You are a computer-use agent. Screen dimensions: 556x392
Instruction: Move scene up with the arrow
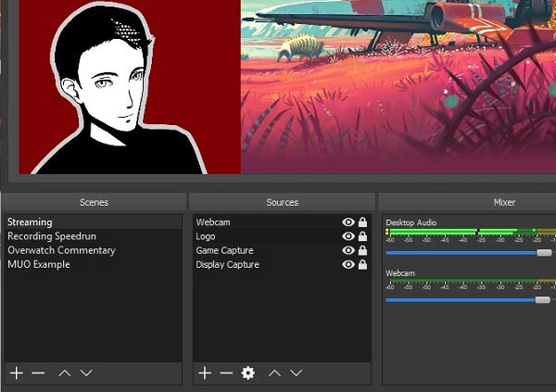pyautogui.click(x=65, y=373)
